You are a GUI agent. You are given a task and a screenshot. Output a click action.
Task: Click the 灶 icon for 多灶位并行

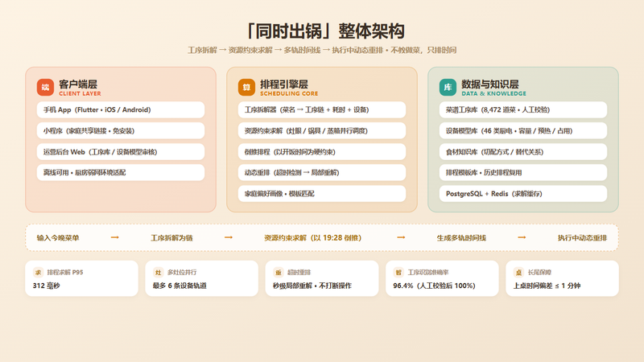tap(158, 273)
